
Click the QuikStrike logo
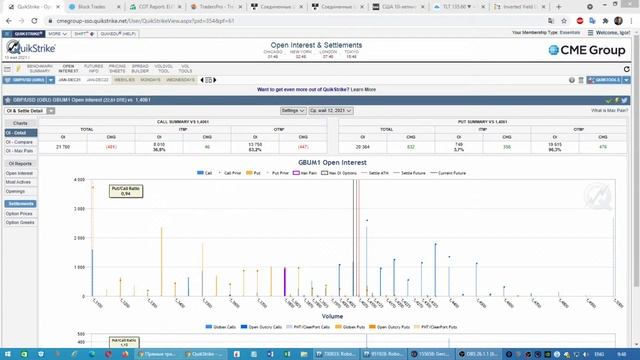coord(31,48)
